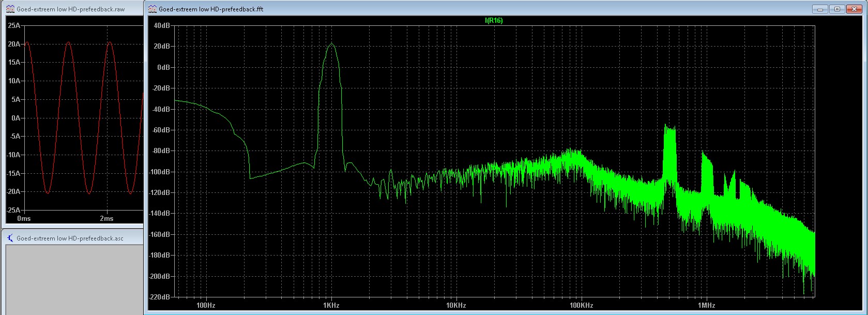
Task: Click the 0A label in the .raw plot
Action: 16,118
